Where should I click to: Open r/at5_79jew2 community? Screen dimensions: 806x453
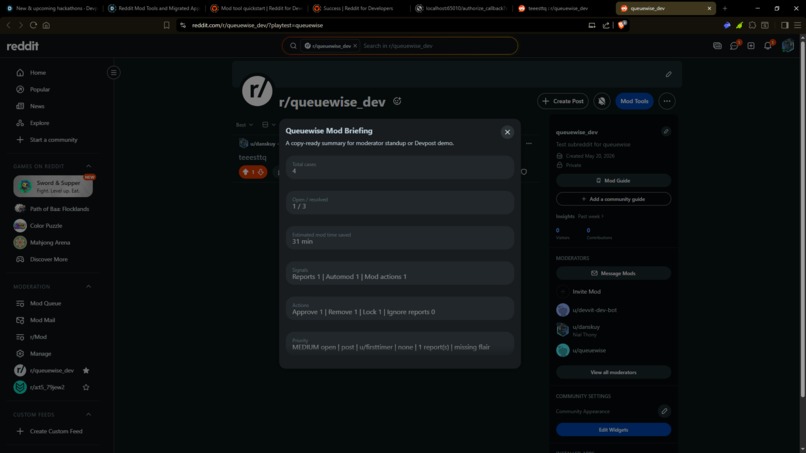coord(46,387)
